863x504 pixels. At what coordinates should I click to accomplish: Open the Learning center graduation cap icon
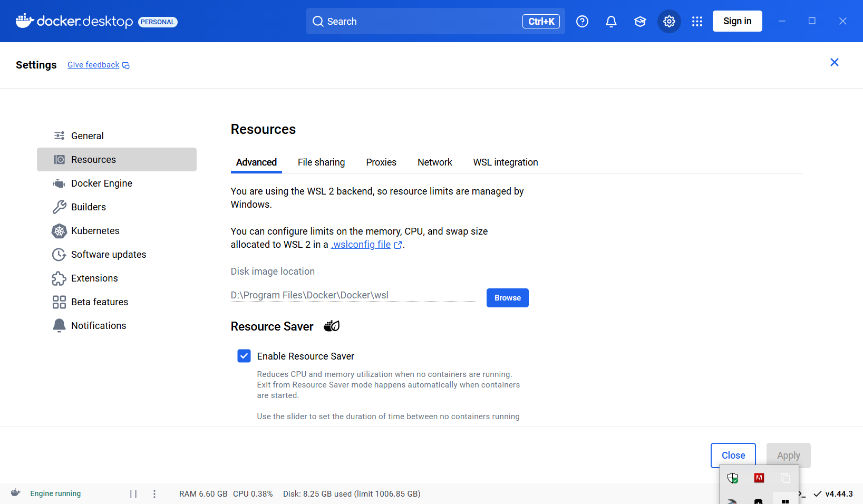640,22
